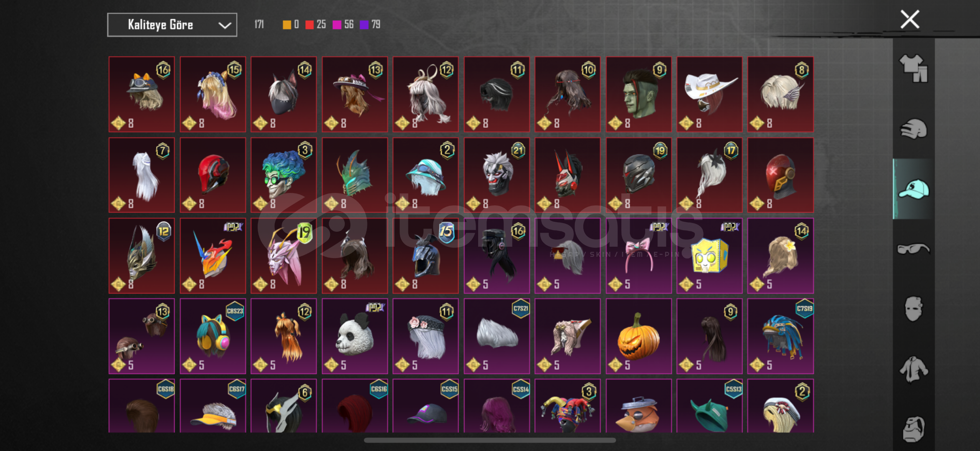The image size is (980, 451).
Task: Open the outfits clothing category icon
Action: [x=914, y=68]
